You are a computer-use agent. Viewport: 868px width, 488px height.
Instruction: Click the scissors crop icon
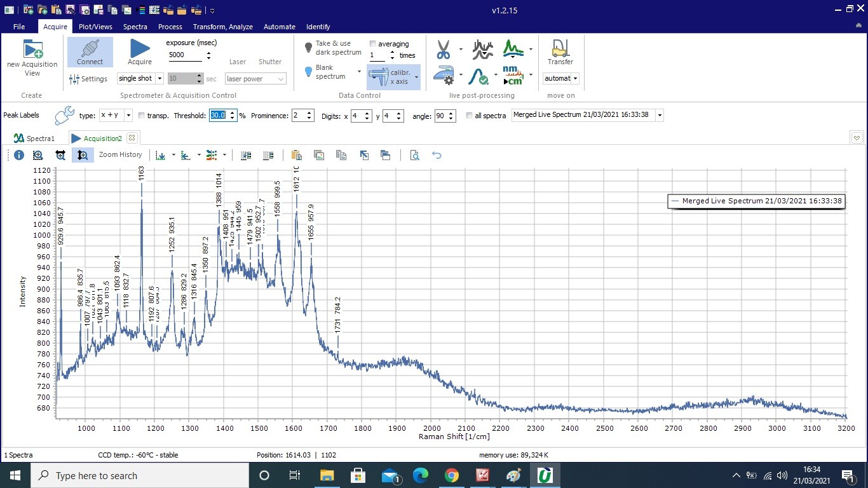click(x=444, y=49)
